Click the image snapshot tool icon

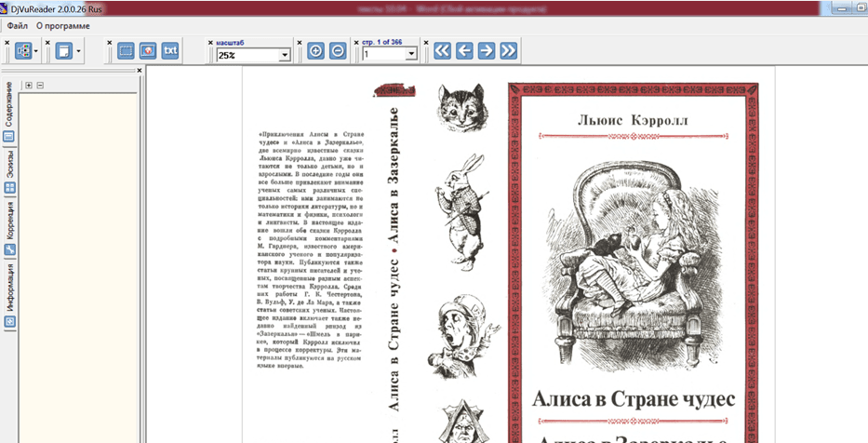pyautogui.click(x=147, y=51)
